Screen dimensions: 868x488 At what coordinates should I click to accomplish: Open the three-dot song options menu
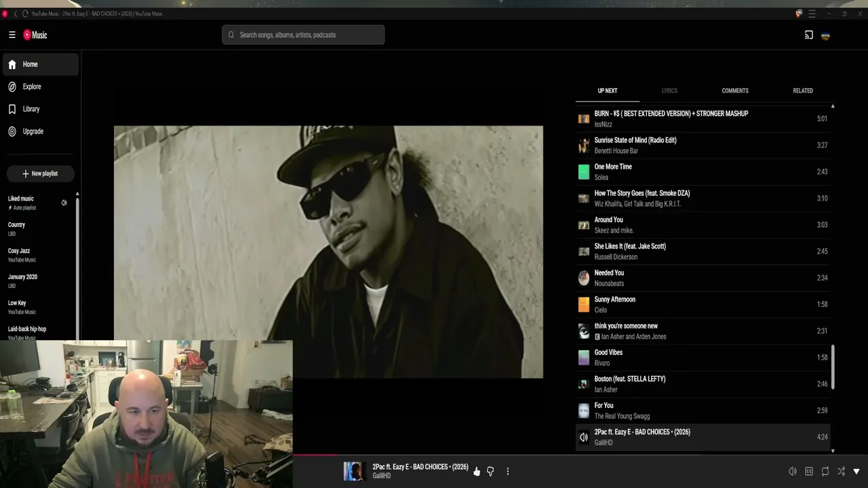coord(507,471)
